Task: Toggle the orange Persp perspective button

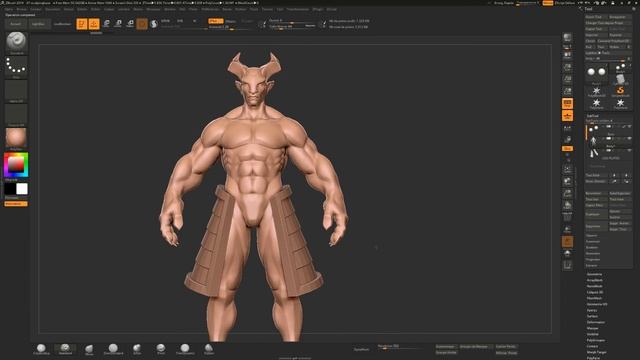Action: pyautogui.click(x=567, y=103)
